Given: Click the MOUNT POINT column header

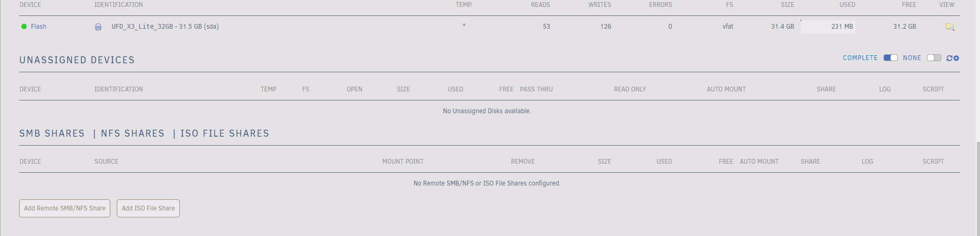Looking at the screenshot, I should point(403,162).
